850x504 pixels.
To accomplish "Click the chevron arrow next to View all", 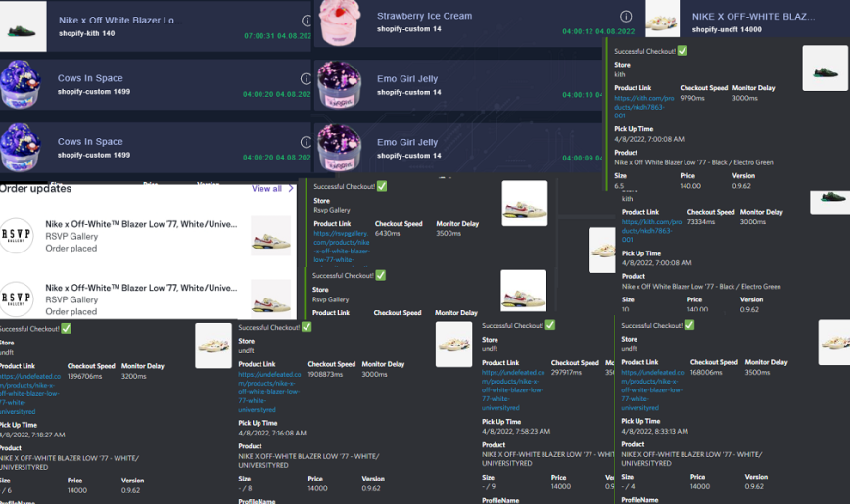I will pos(291,189).
